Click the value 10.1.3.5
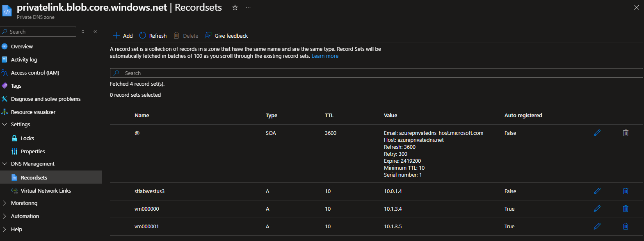This screenshot has width=644, height=241. (x=393, y=226)
